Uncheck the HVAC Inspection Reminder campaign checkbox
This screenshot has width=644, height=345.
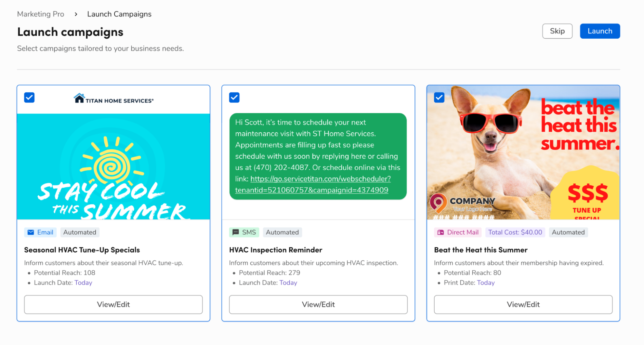(x=234, y=98)
